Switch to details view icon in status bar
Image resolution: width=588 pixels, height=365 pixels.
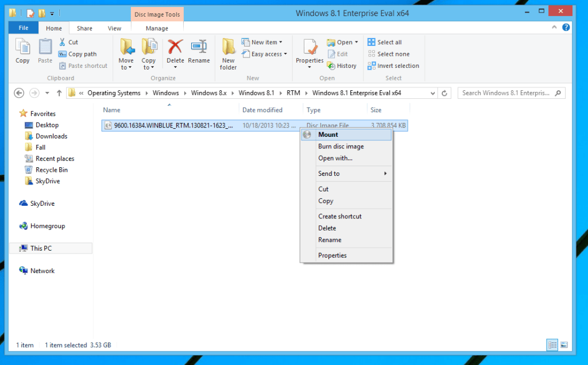tap(552, 345)
